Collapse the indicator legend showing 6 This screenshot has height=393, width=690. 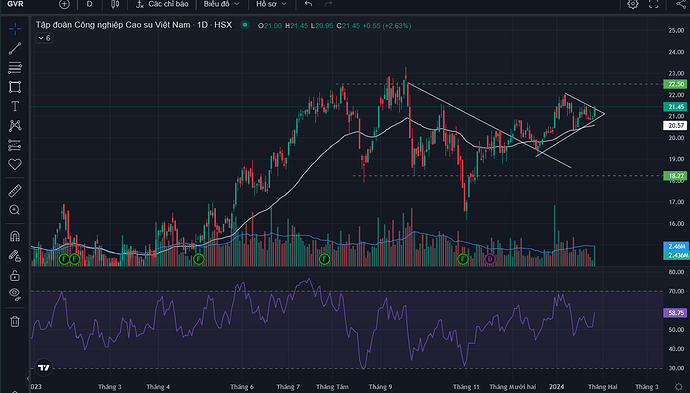coord(44,38)
